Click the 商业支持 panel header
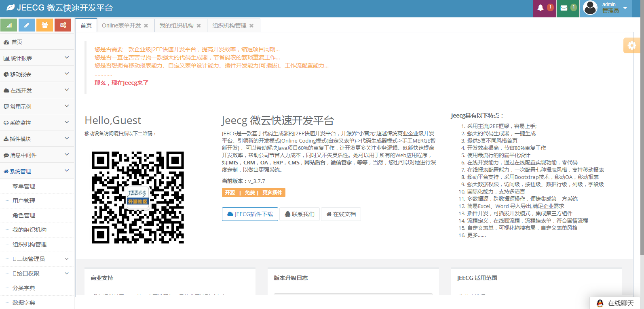This screenshot has width=644, height=309. [x=170, y=278]
